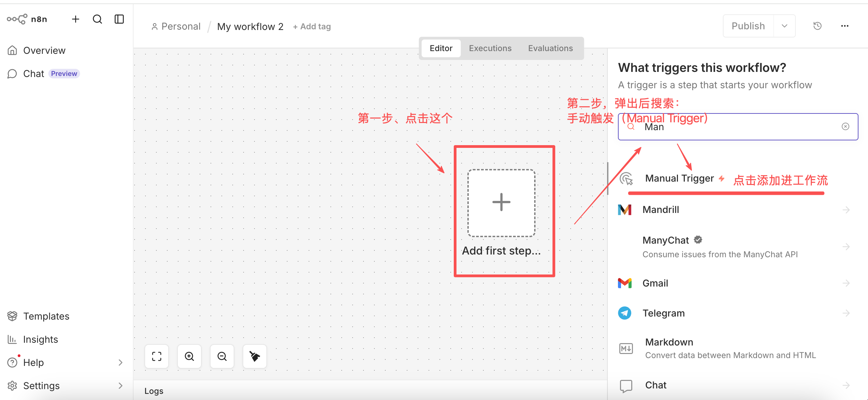This screenshot has width=868, height=400.
Task: Clear the trigger search field
Action: click(846, 127)
